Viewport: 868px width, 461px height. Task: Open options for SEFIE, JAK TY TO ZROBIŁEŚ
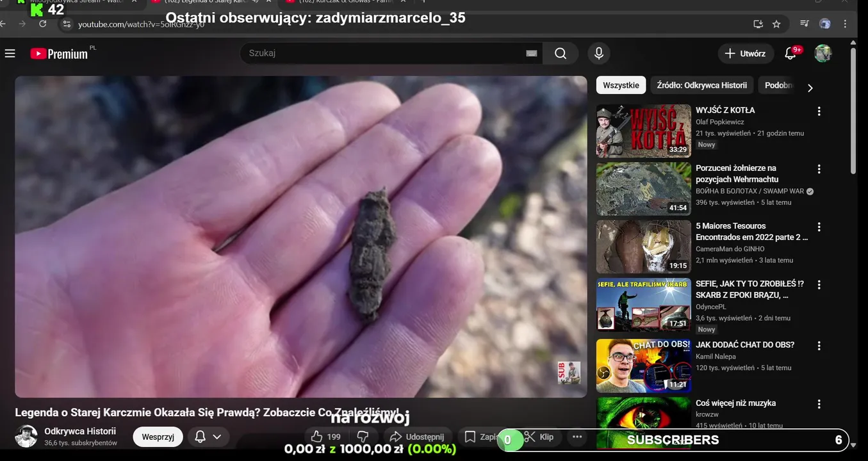[819, 284]
